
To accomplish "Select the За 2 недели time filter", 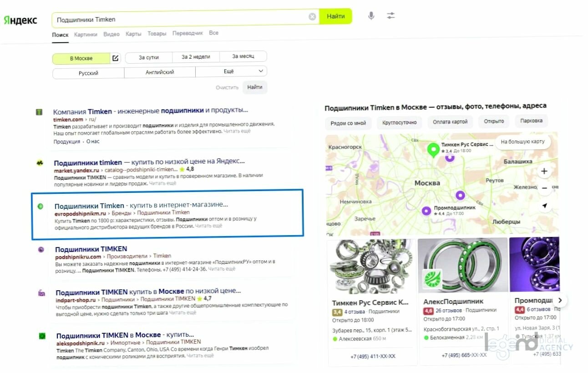I will tap(196, 57).
